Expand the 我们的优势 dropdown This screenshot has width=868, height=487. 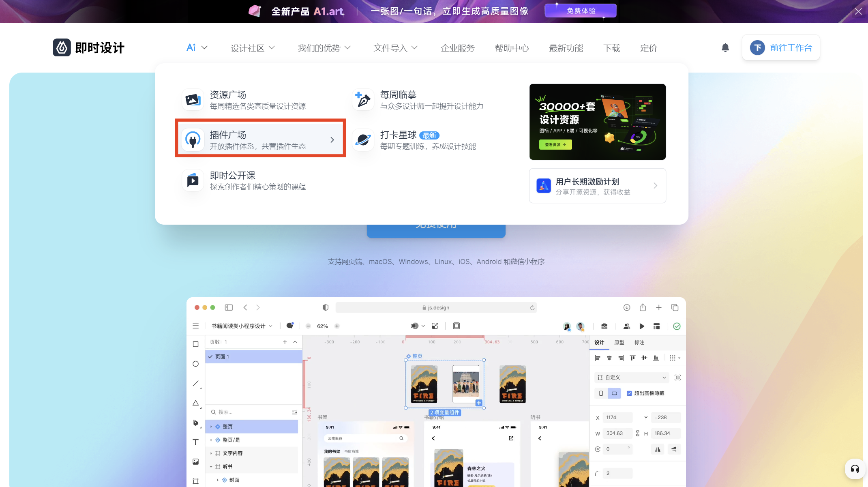[326, 48]
